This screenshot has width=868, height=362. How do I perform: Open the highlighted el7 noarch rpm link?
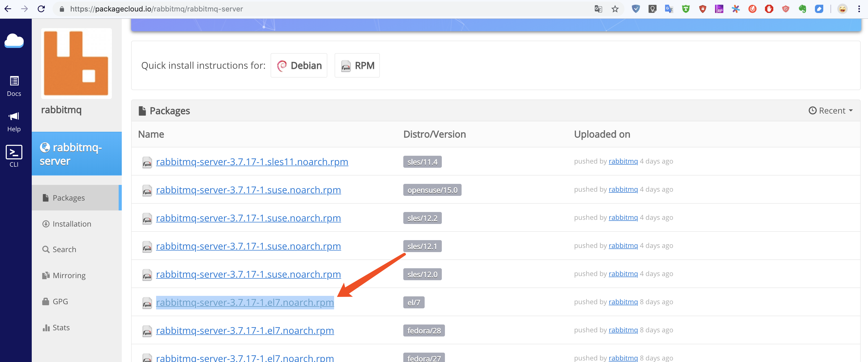(245, 302)
